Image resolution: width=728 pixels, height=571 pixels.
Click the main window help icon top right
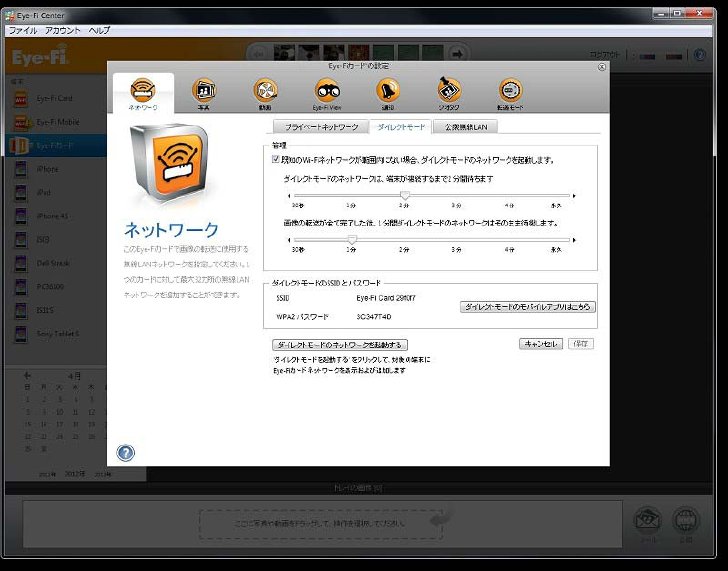(700, 55)
